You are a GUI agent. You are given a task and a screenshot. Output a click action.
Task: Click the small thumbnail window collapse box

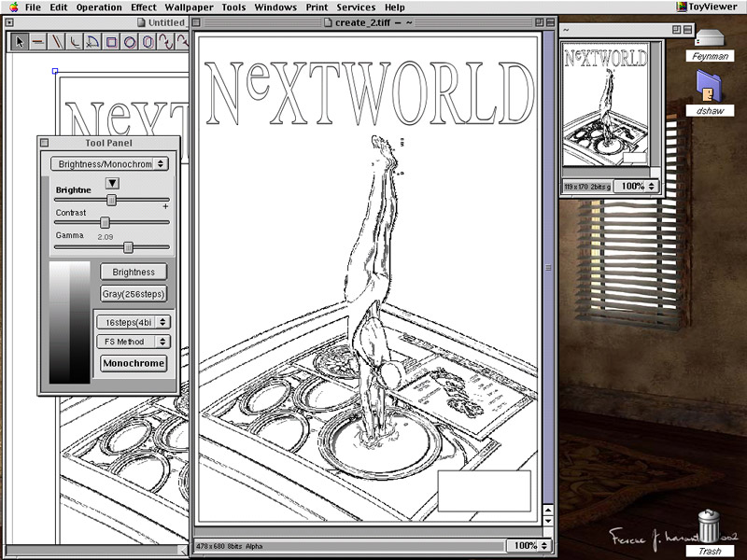(687, 30)
